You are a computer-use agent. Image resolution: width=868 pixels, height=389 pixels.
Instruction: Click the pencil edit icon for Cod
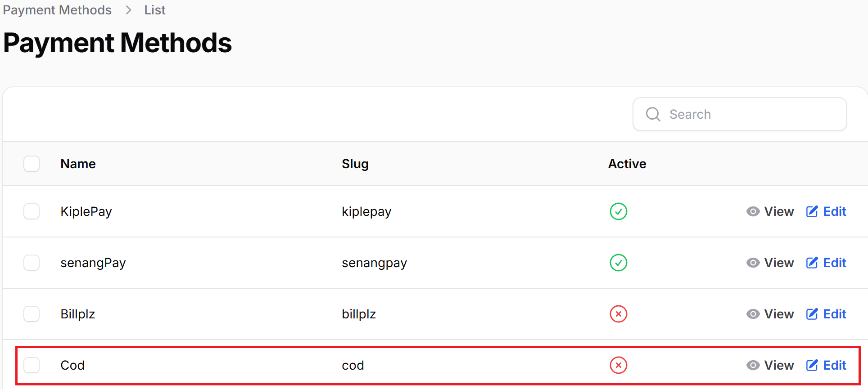pyautogui.click(x=812, y=365)
